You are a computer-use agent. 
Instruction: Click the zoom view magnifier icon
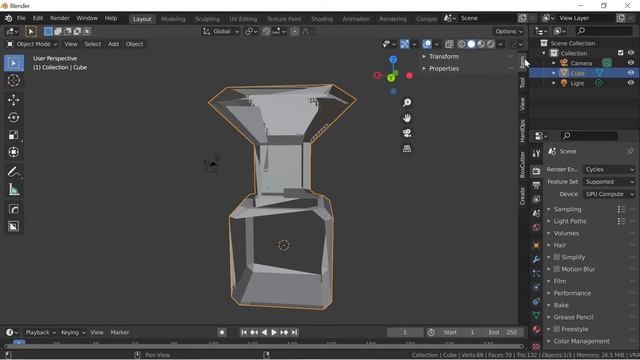click(x=407, y=102)
